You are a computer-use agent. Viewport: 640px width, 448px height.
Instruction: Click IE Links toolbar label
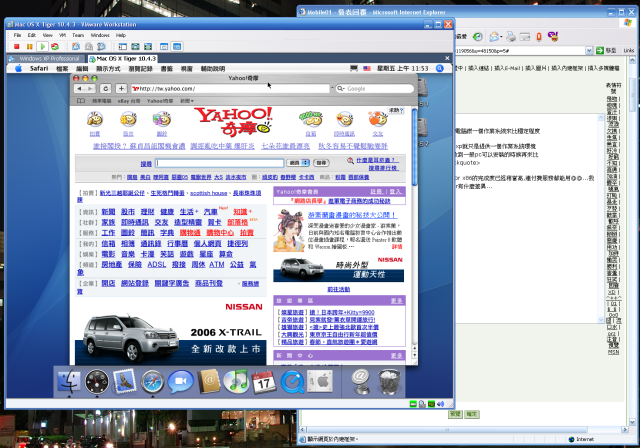629,51
